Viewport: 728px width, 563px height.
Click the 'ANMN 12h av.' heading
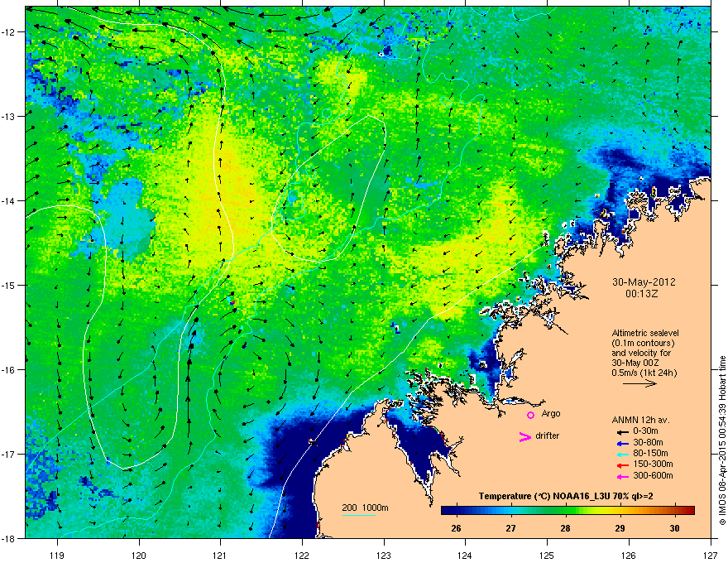[x=640, y=420]
